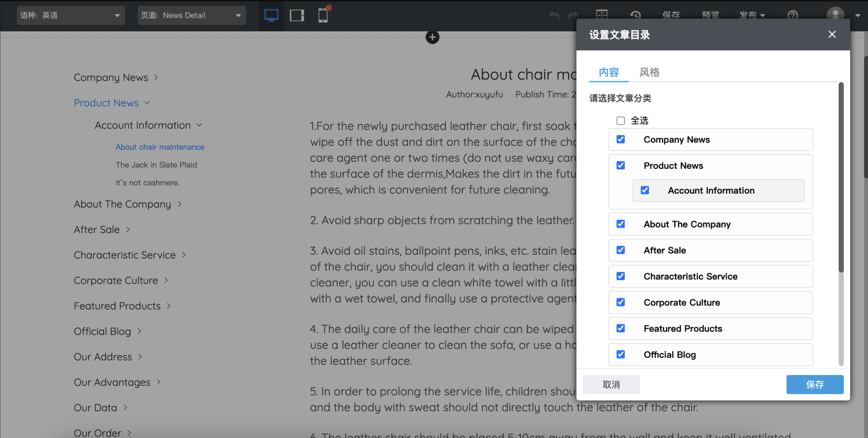The width and height of the screenshot is (868, 438).
Task: Click the 保存 button in dialog
Action: point(815,384)
